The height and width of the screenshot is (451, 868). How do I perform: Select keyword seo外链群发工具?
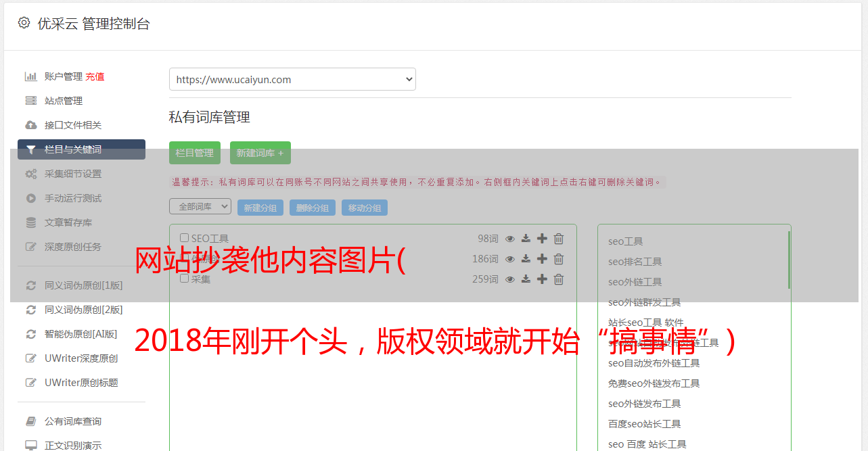(x=645, y=302)
